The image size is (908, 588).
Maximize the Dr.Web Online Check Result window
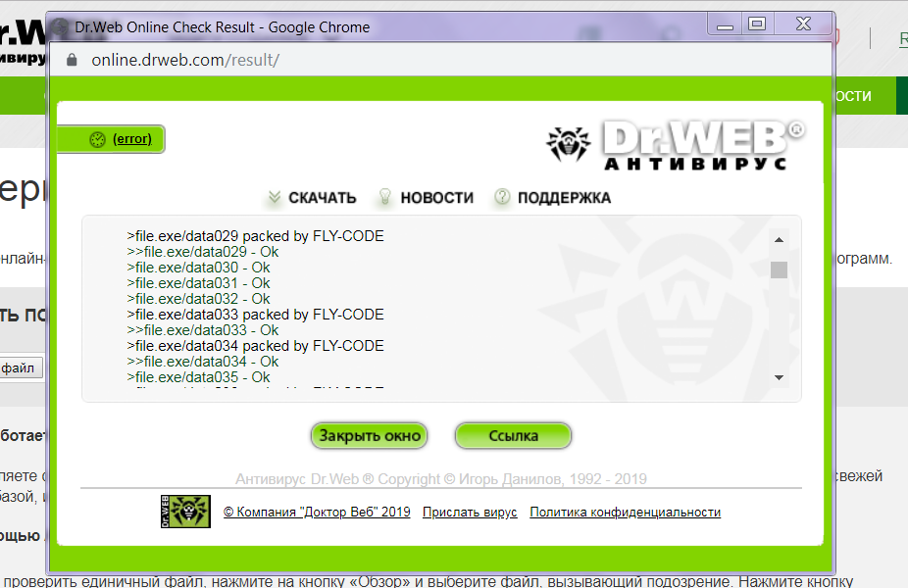click(x=757, y=24)
